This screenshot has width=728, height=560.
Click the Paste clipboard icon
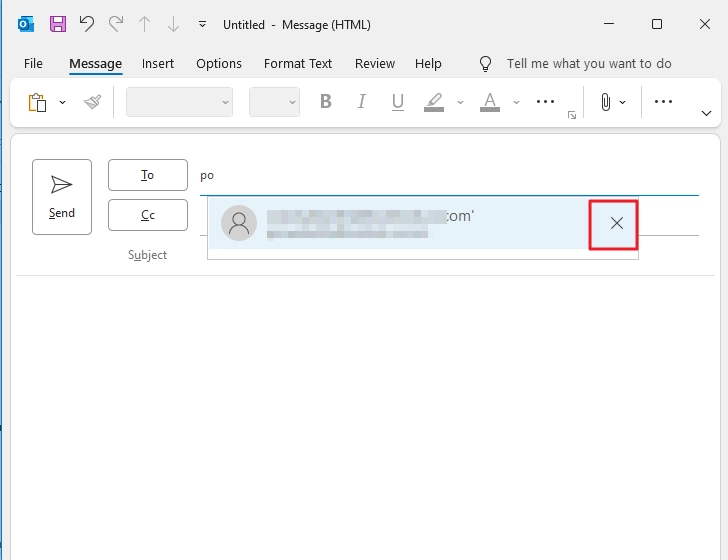click(38, 102)
